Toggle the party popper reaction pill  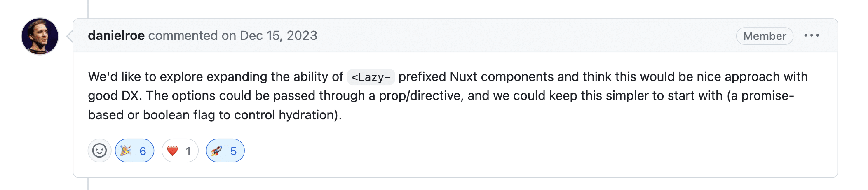pos(134,151)
